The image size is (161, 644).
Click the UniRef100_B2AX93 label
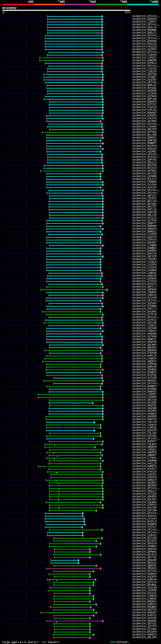(144, 430)
